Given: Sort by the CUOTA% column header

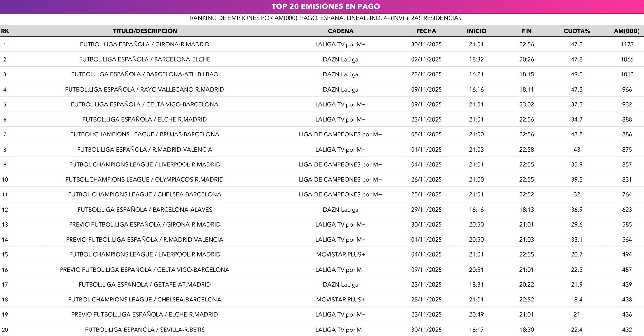Looking at the screenshot, I should click(576, 31).
